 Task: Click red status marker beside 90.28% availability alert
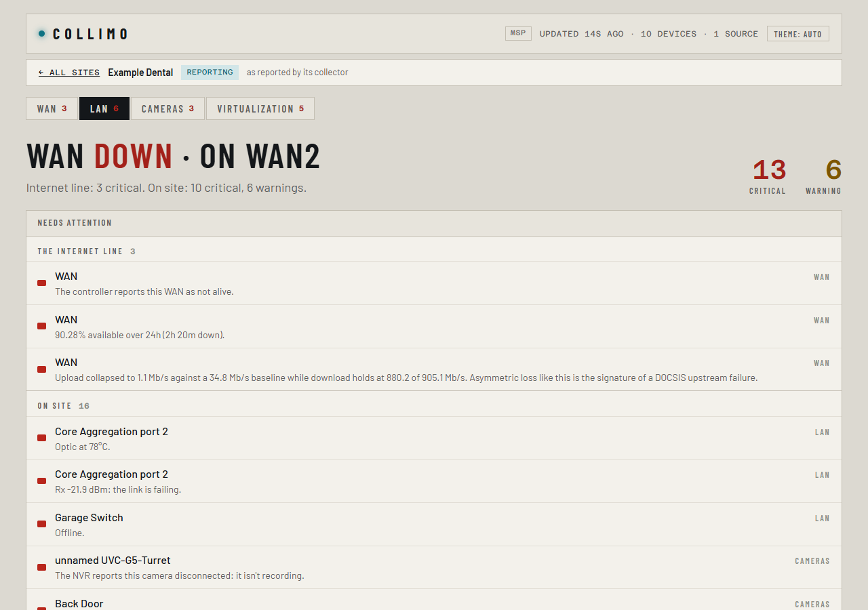(x=42, y=326)
